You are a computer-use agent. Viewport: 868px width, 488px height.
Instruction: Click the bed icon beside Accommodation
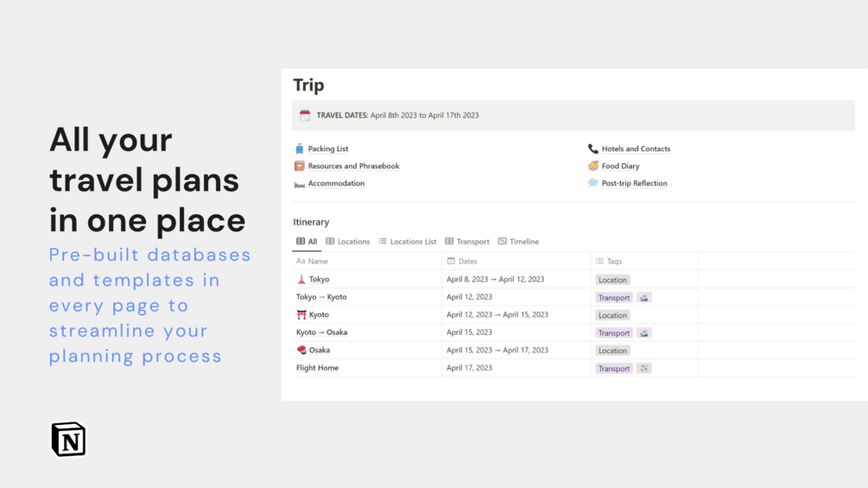300,183
